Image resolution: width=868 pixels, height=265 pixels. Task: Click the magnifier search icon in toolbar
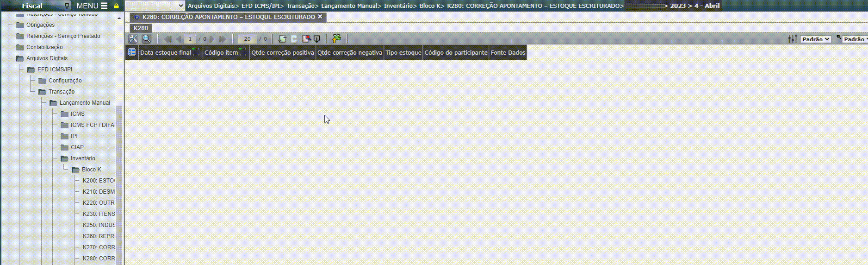click(146, 39)
